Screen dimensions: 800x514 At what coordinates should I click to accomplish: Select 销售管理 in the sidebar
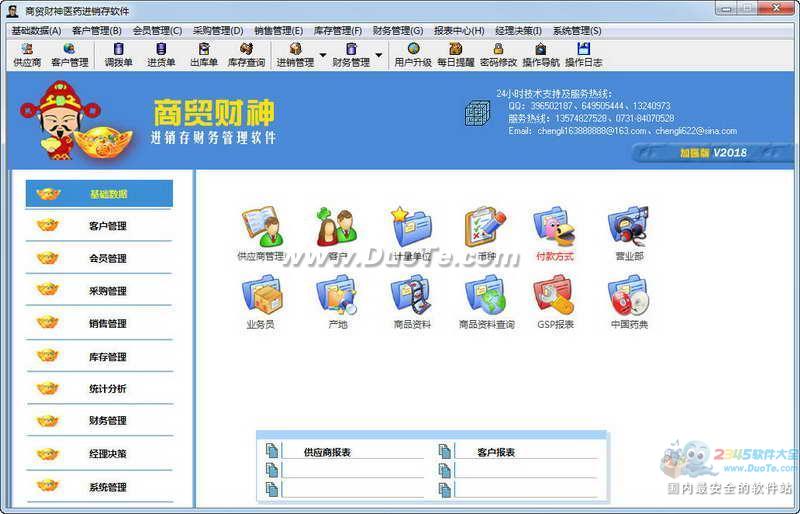[x=99, y=323]
